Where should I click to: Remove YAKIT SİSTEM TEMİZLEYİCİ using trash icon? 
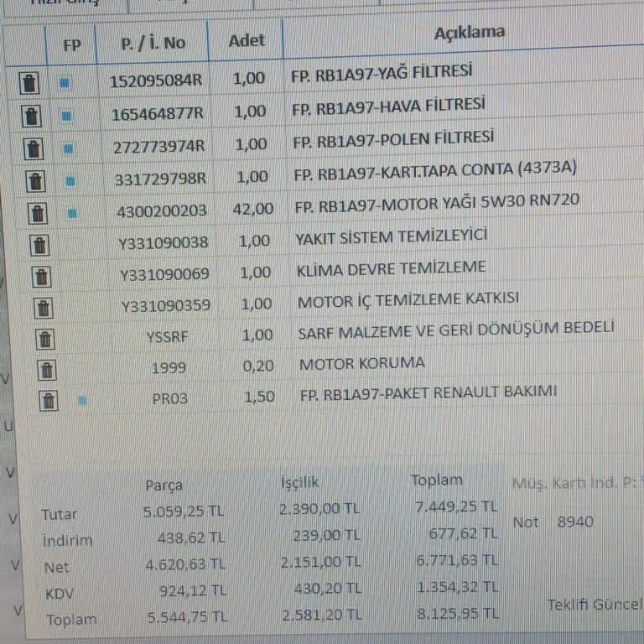[39, 245]
